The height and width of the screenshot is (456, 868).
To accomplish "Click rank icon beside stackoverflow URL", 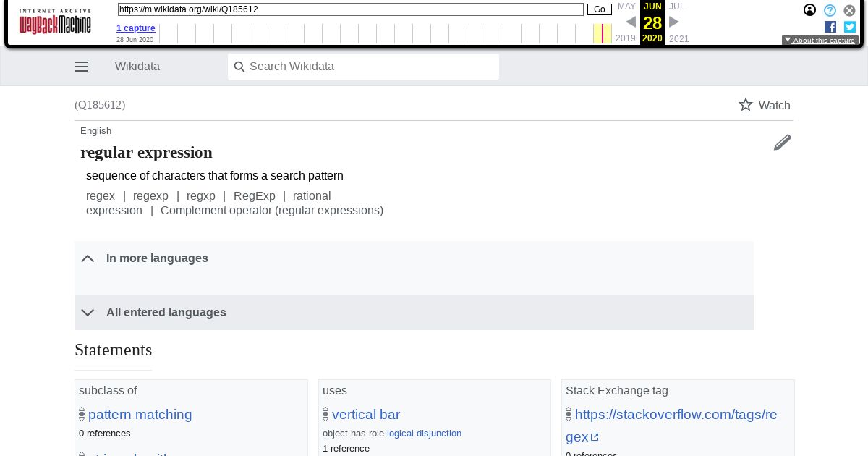I will coord(569,415).
